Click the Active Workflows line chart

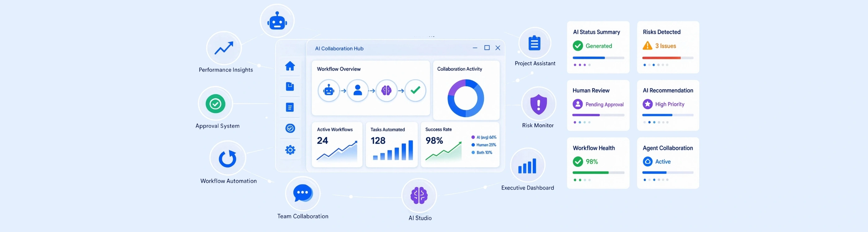337,152
